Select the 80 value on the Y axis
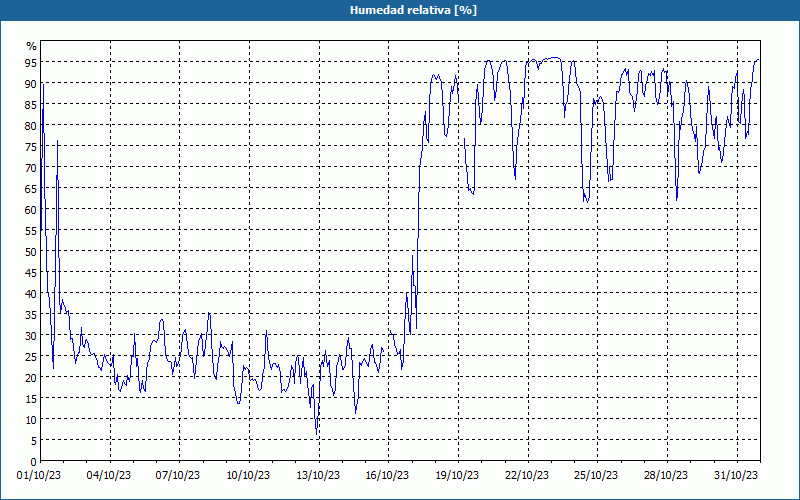Screen dimensions: 800x500 pyautogui.click(x=31, y=126)
